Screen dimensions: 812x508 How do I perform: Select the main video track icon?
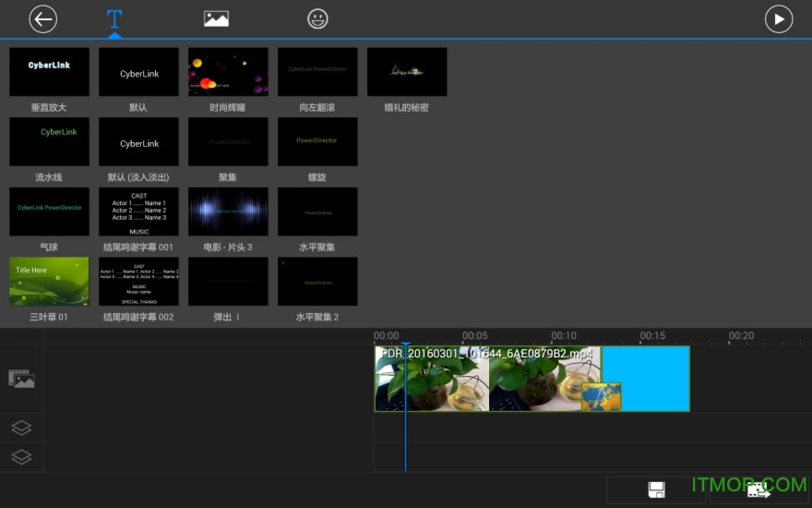[x=21, y=378]
